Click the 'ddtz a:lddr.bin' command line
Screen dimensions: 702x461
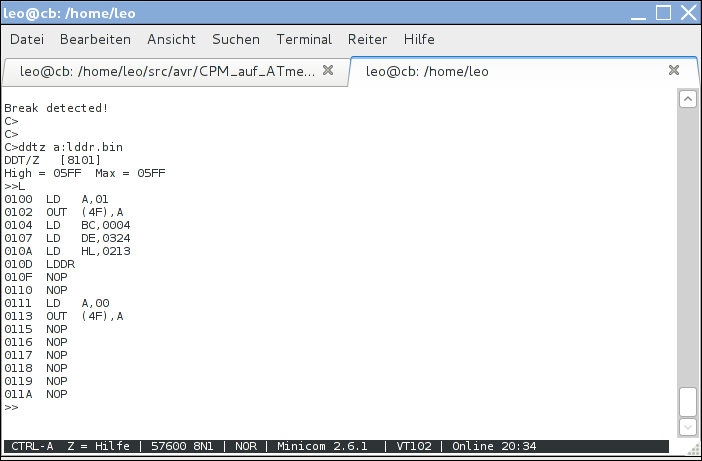pyautogui.click(x=64, y=147)
